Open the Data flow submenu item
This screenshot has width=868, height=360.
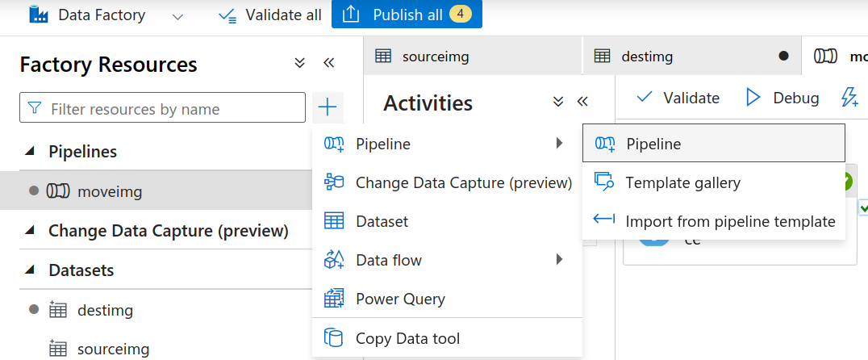pos(447,260)
